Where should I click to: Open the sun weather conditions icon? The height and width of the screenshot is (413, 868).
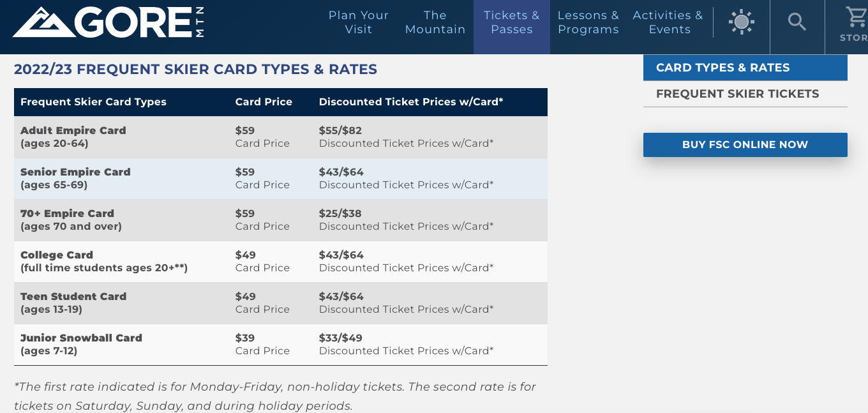click(741, 22)
